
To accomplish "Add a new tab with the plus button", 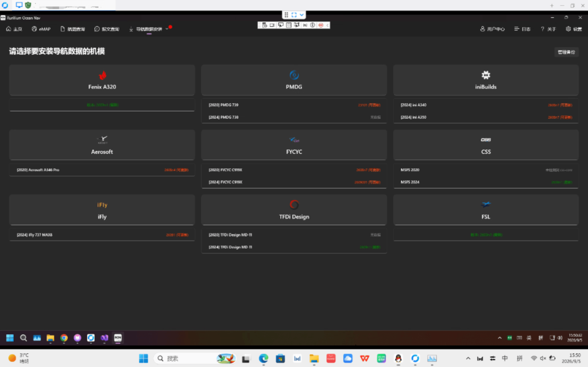I will 552,5.
